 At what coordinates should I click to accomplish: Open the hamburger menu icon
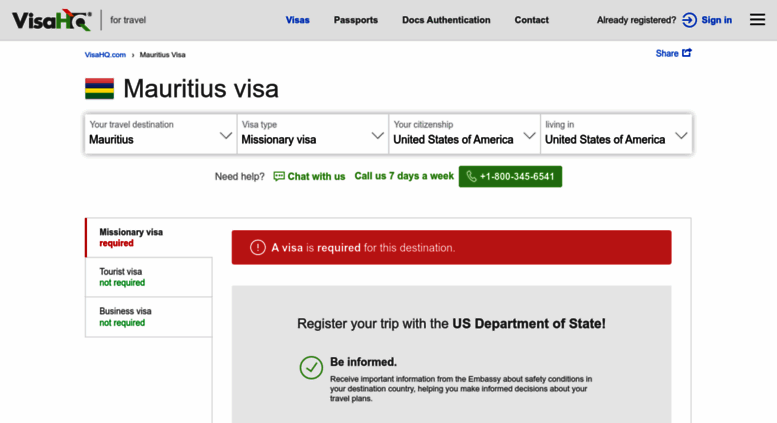(x=757, y=20)
